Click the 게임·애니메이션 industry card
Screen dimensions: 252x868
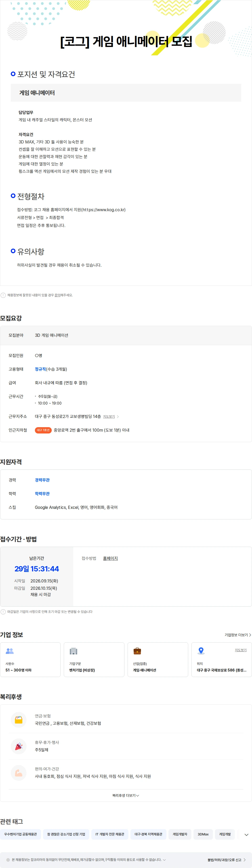pyautogui.click(x=158, y=660)
